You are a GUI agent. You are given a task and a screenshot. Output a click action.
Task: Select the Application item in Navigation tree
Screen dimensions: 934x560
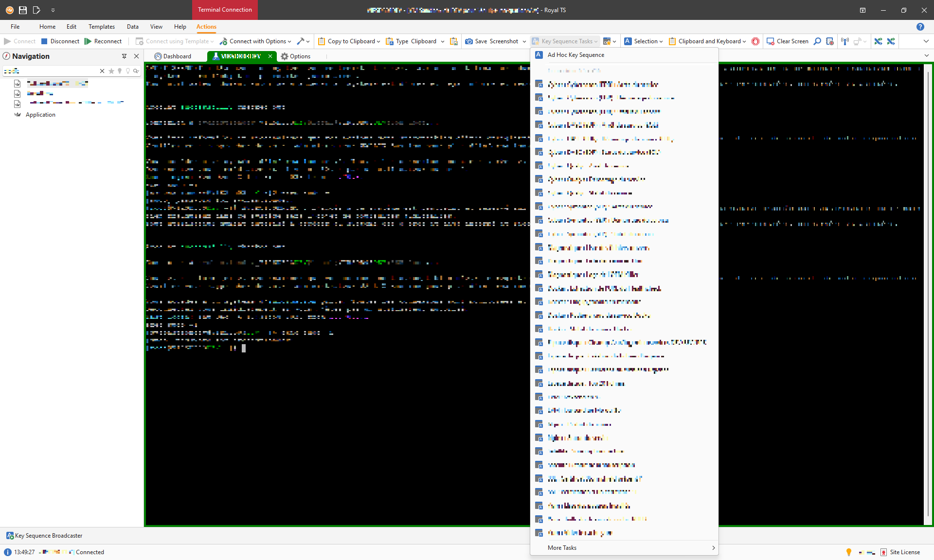40,115
